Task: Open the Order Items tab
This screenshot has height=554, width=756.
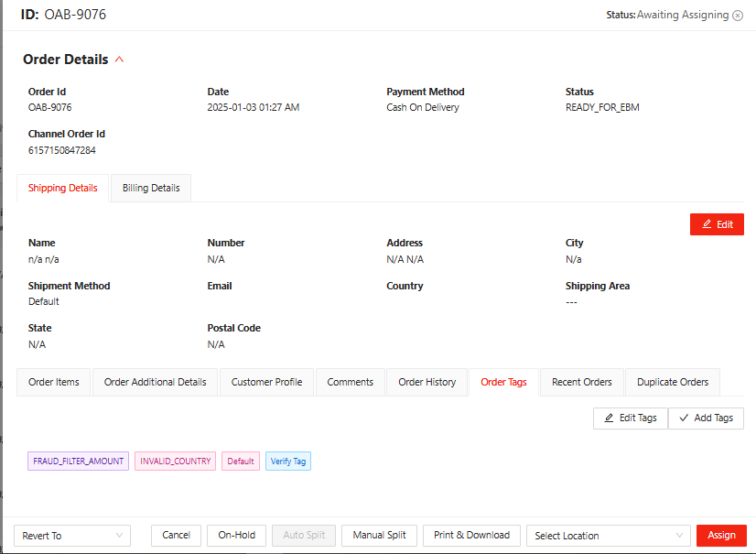Action: [x=54, y=383]
